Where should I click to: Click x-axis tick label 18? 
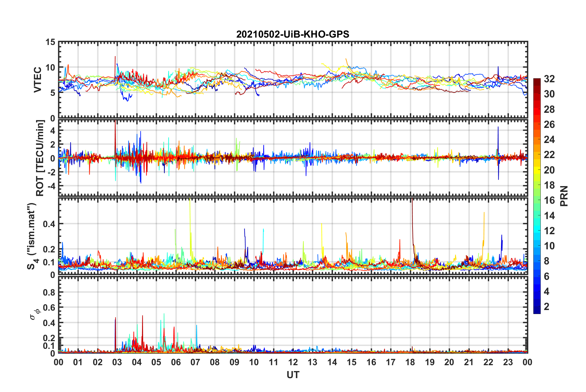coord(410,362)
